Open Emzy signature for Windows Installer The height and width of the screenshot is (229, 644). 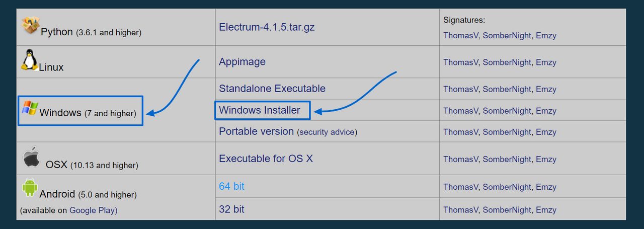click(546, 111)
